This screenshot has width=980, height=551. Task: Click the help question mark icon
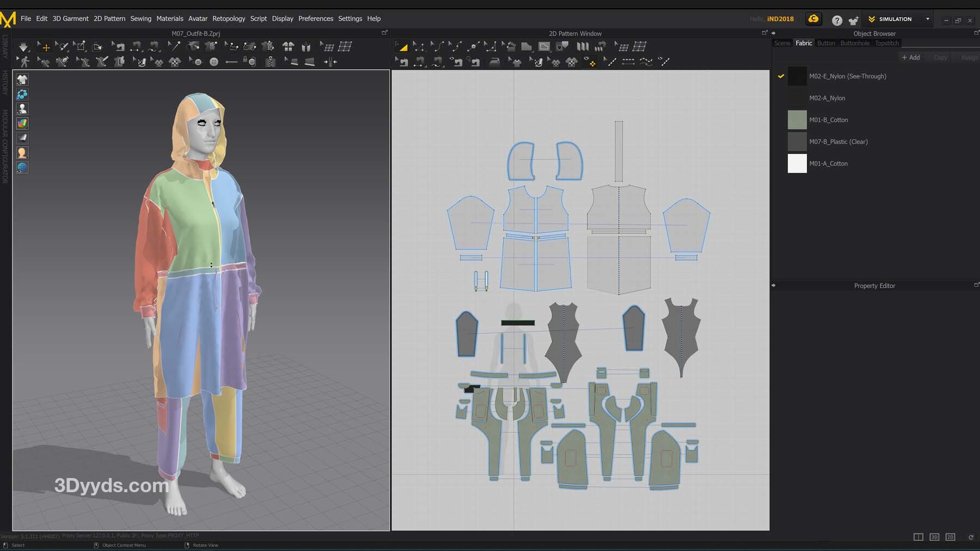pyautogui.click(x=837, y=20)
